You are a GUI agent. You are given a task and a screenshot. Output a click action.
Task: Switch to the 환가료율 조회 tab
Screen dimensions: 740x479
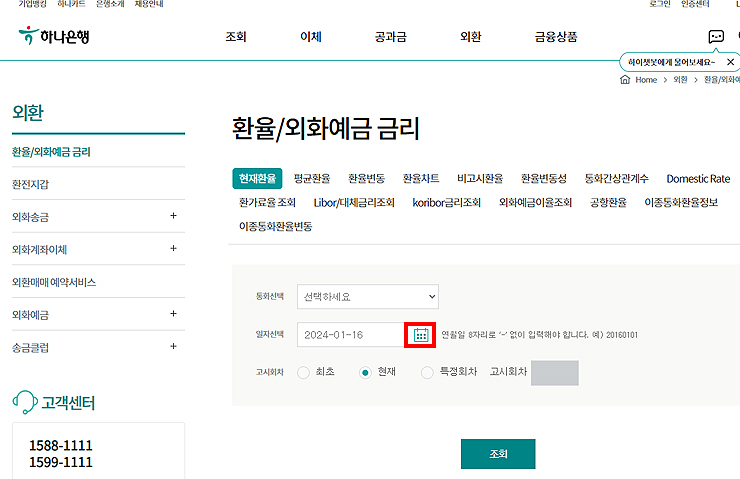point(267,202)
